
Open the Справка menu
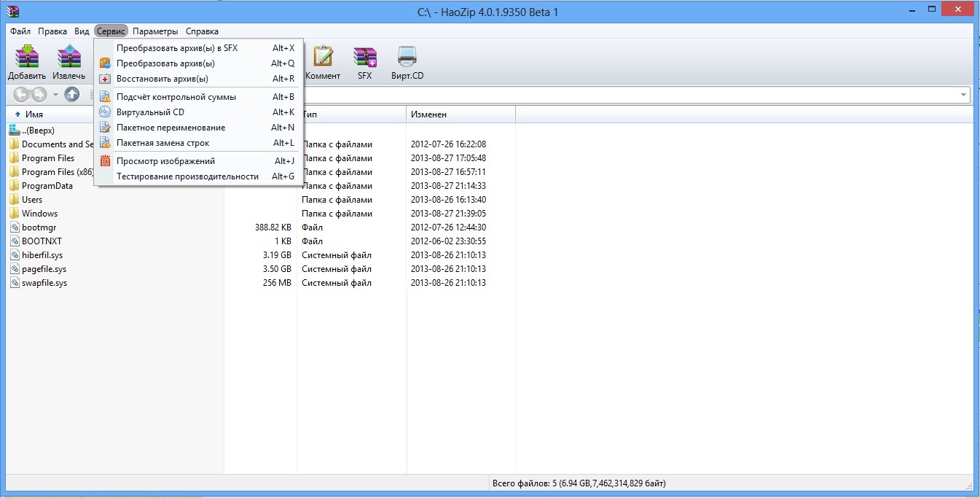click(202, 31)
